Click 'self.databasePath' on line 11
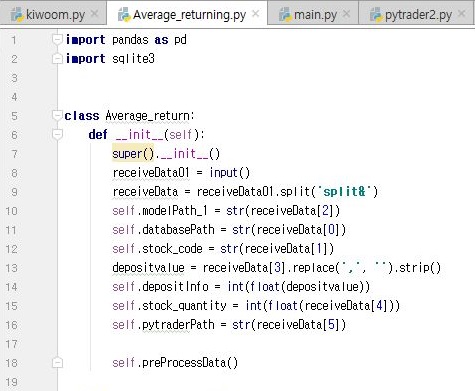Screen dimensions: 475x391 click(163, 230)
